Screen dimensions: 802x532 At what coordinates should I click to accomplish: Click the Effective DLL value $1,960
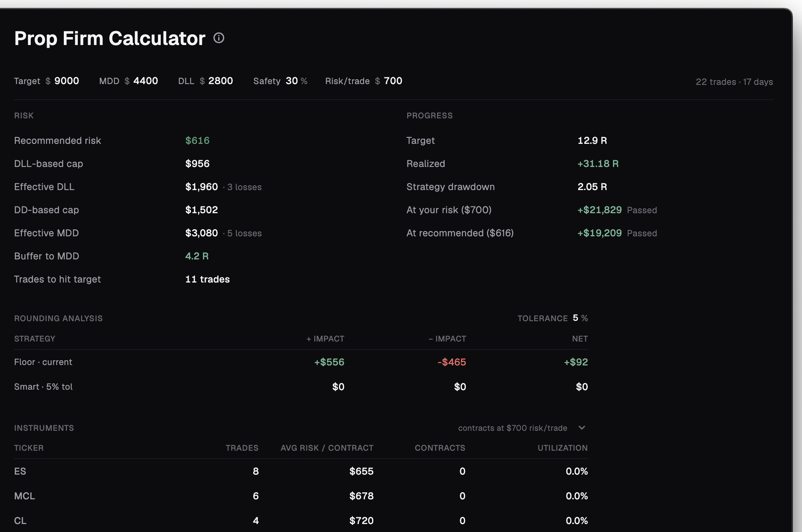[201, 187]
